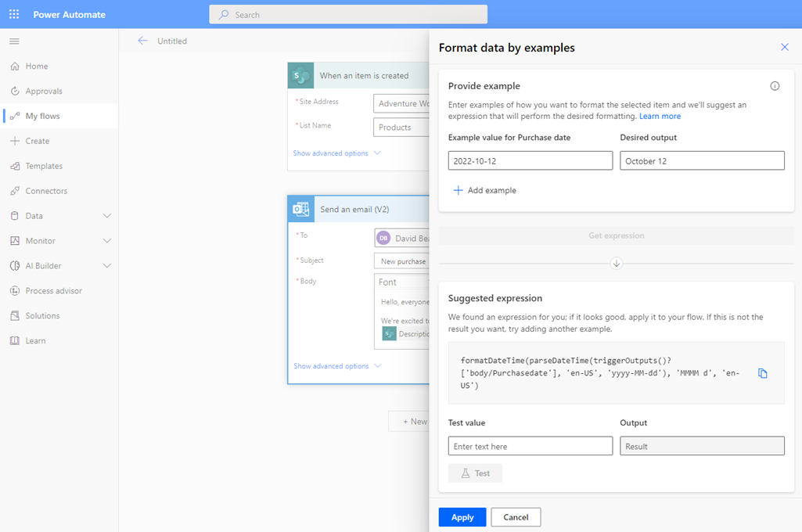Click Add example
The height and width of the screenshot is (532, 802).
(x=485, y=190)
